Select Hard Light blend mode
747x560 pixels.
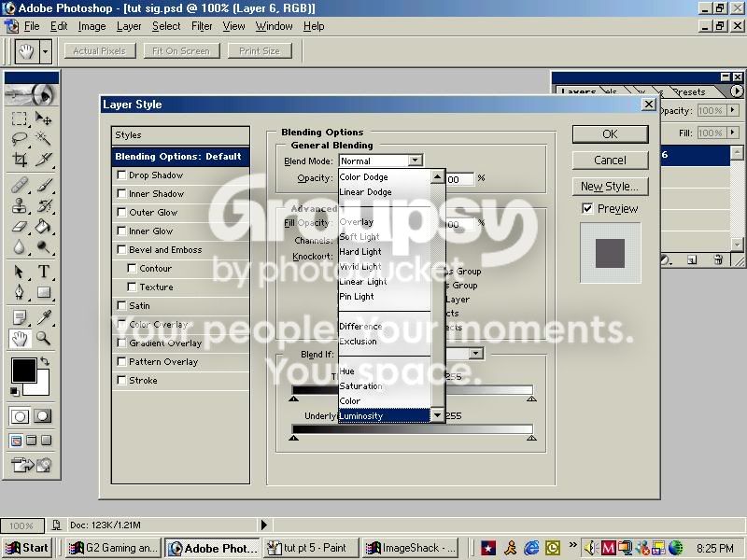385,251
